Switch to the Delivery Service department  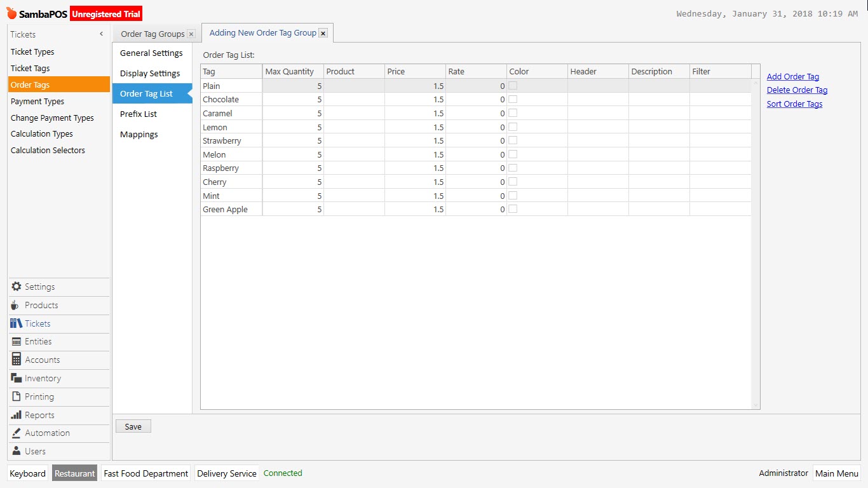point(226,473)
